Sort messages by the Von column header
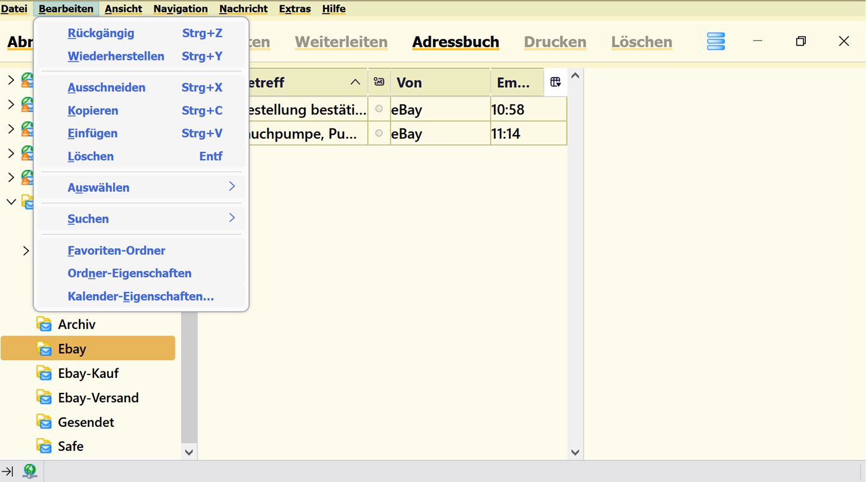Screen dimensions: 868x482 pos(440,83)
